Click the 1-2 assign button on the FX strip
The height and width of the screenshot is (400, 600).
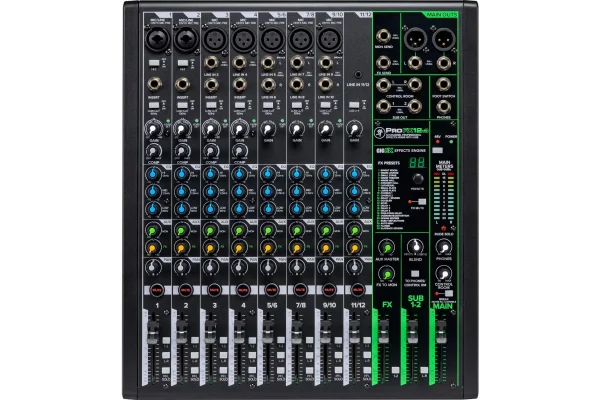pos(396,370)
